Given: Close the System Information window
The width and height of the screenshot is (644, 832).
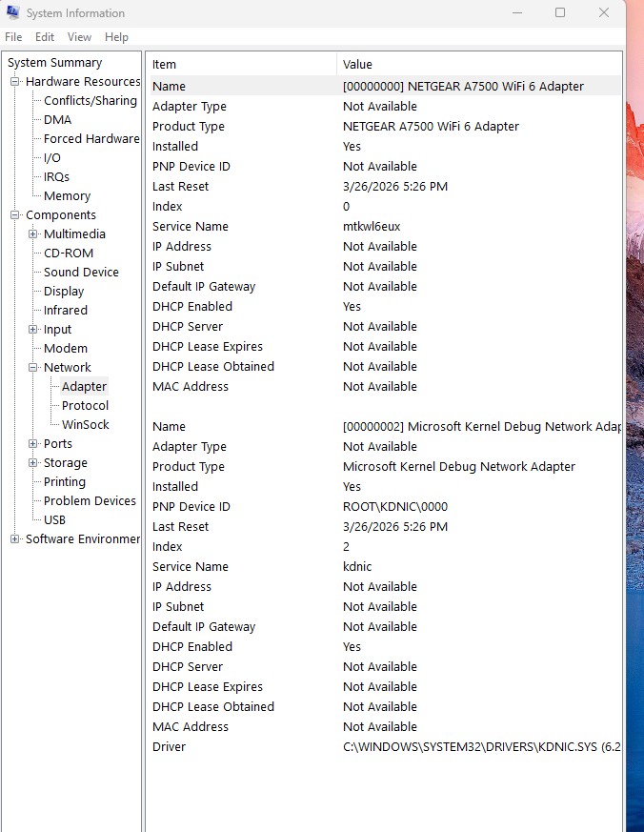Looking at the screenshot, I should click(x=604, y=12).
